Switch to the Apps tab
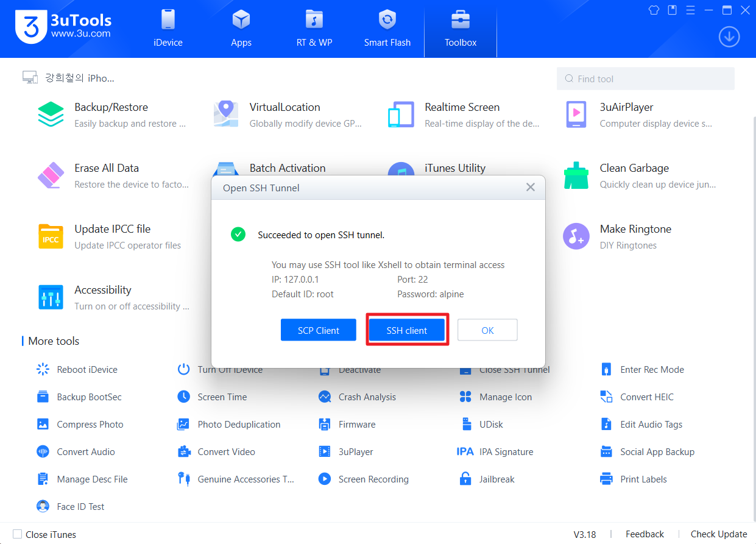 coord(241,29)
